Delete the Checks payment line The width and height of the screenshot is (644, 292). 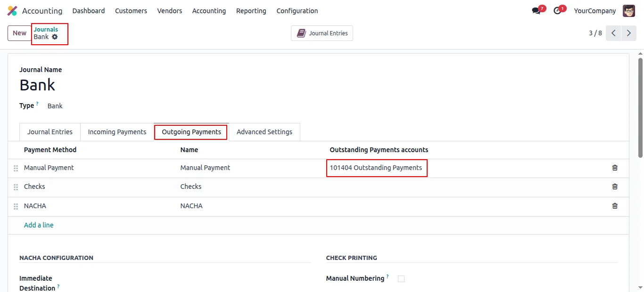[615, 187]
